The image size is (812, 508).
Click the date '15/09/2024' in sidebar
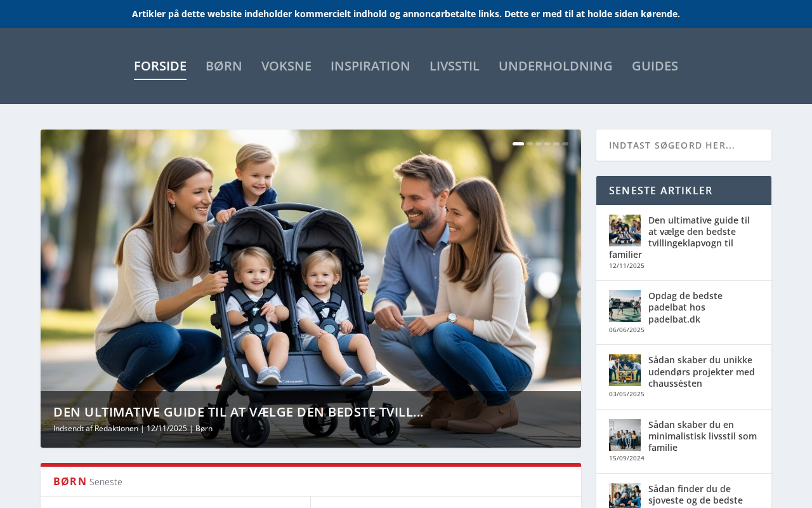(x=627, y=458)
